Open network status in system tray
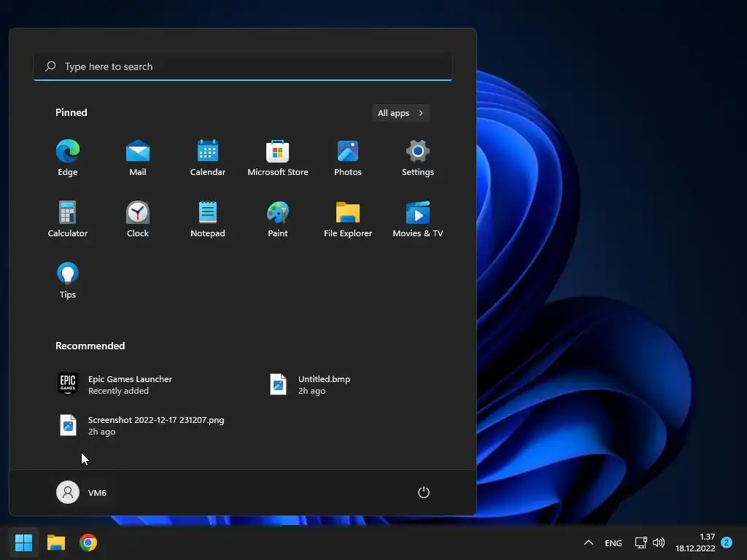Screen dimensions: 747x560 coord(640,542)
